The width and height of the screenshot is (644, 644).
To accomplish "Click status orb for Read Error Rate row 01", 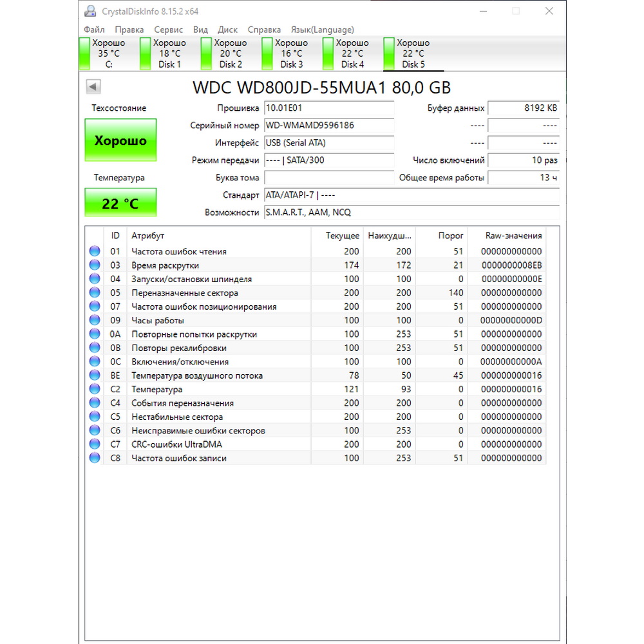I will point(95,251).
